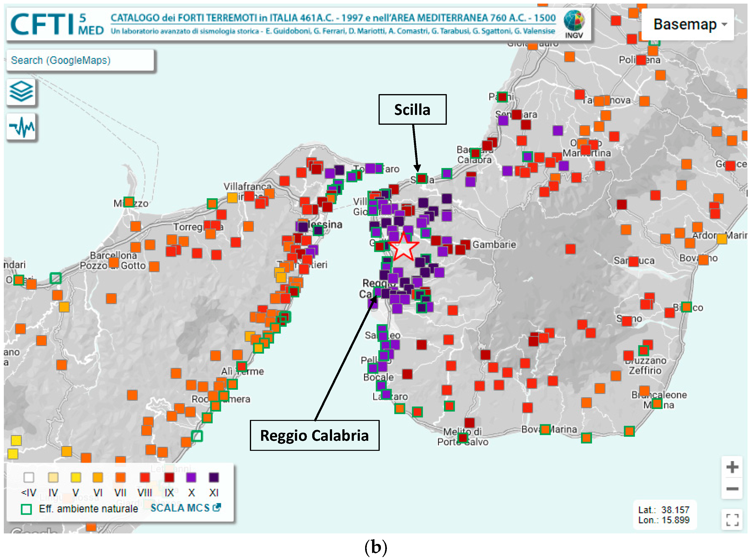
Task: Zoom in with the plus button
Action: [732, 467]
